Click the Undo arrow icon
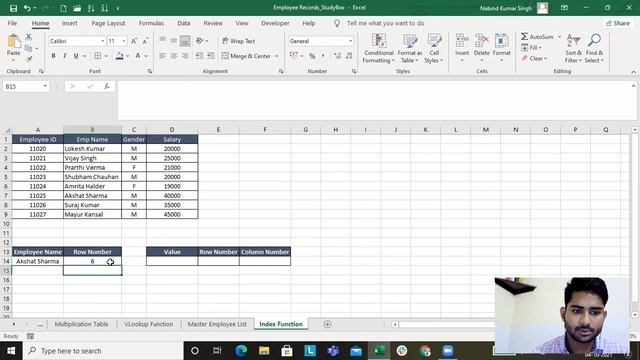 pos(27,8)
